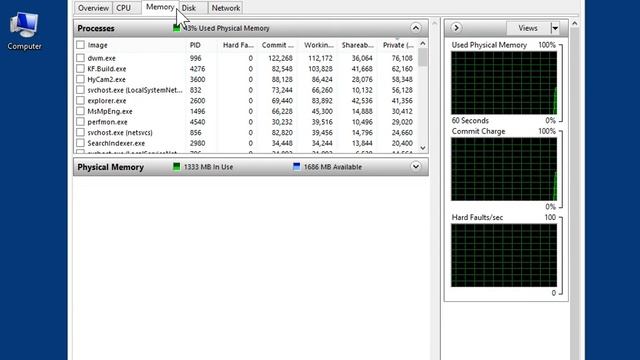The image size is (640, 360).
Task: Open the Views dropdown arrow
Action: [555, 28]
